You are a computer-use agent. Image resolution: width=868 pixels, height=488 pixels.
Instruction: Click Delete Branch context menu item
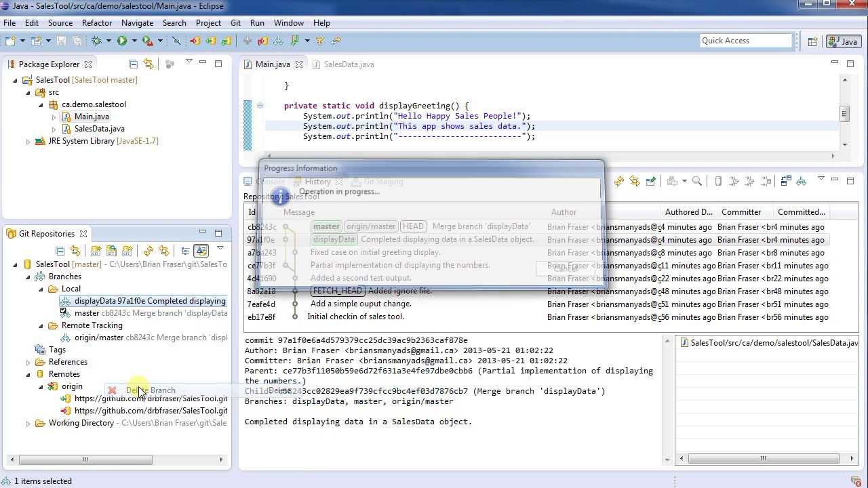(151, 390)
